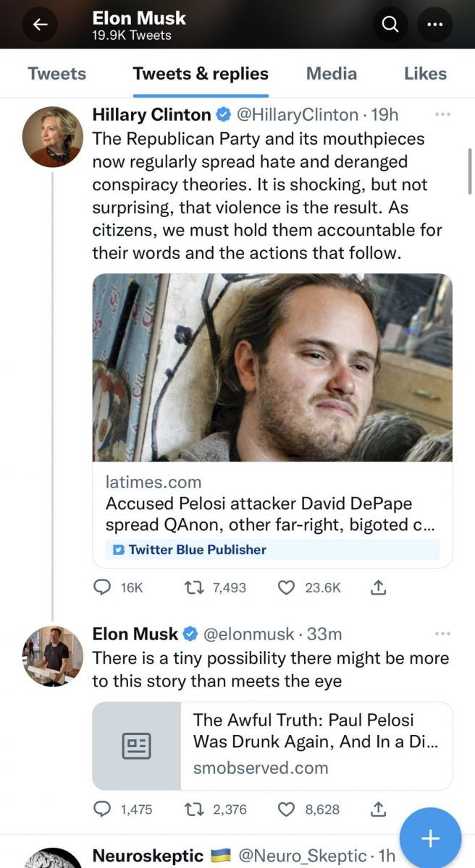Open the profile overflow menu
The width and height of the screenshot is (475, 868).
coord(434,24)
